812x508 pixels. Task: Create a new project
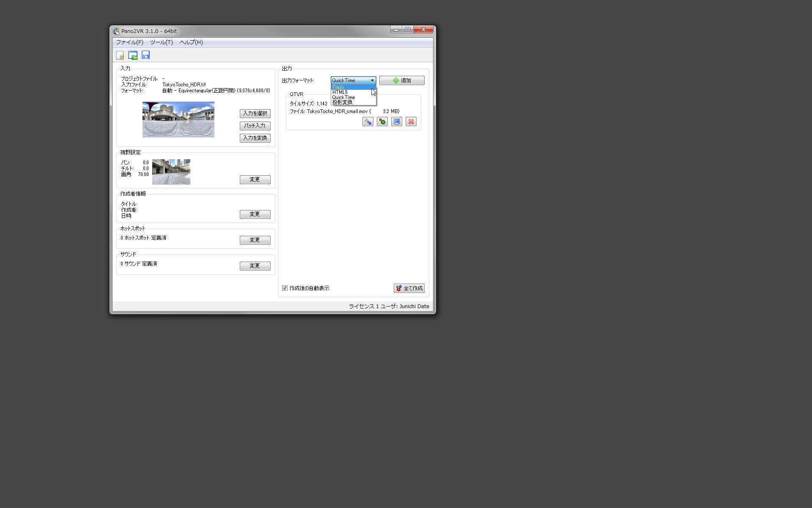(x=120, y=55)
